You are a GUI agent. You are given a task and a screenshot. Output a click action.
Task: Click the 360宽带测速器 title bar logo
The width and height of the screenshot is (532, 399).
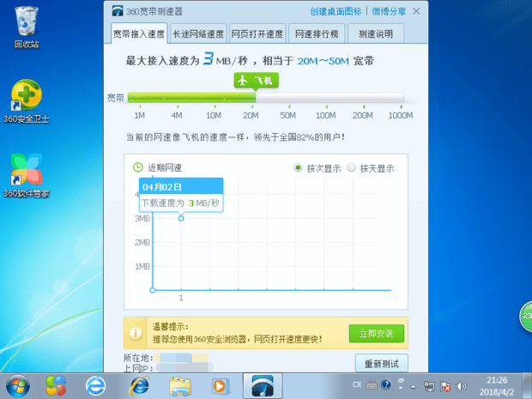[118, 11]
